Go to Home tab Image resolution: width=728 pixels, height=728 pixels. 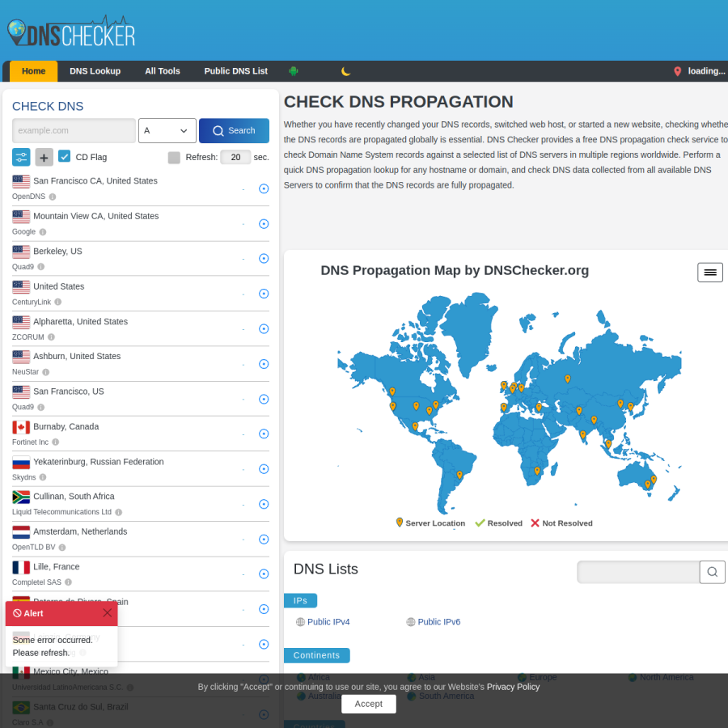[x=33, y=71]
